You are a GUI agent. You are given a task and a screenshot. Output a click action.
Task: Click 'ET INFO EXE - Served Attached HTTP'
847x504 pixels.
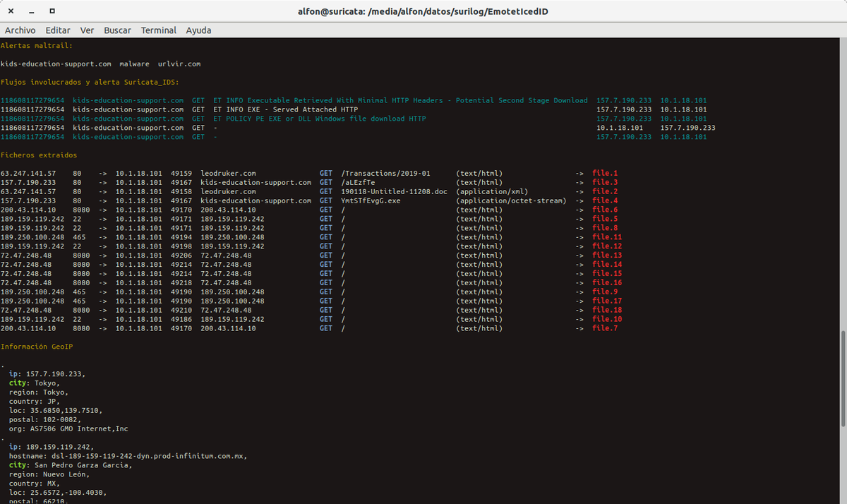285,110
